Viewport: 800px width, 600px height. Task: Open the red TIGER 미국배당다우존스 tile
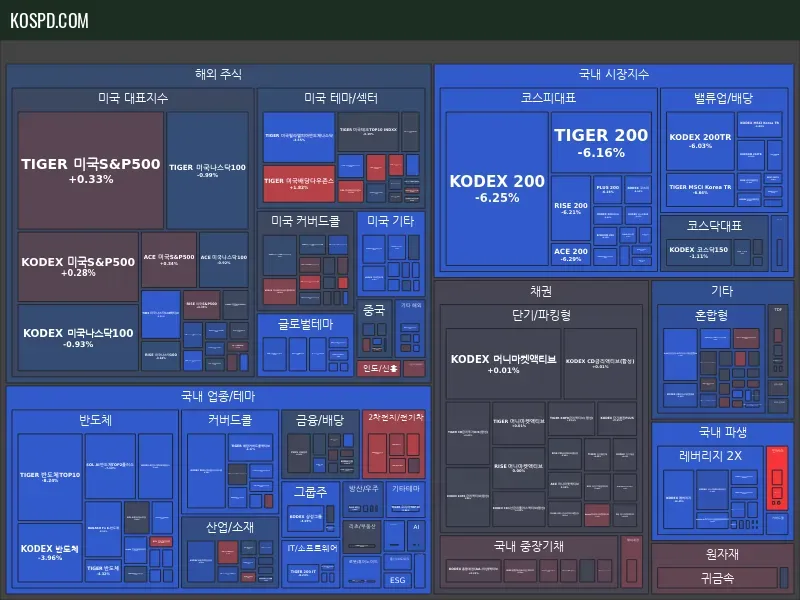(299, 183)
